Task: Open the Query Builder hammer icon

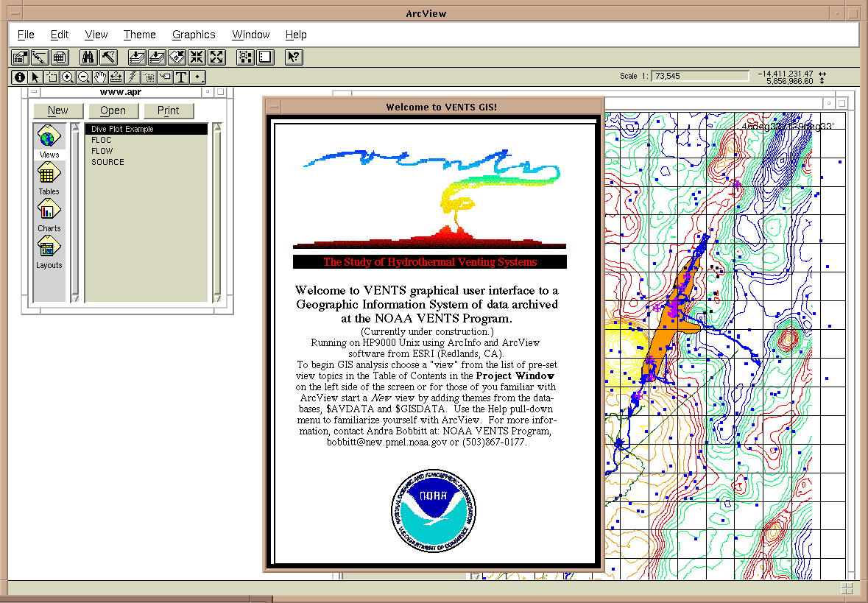Action: [108, 57]
